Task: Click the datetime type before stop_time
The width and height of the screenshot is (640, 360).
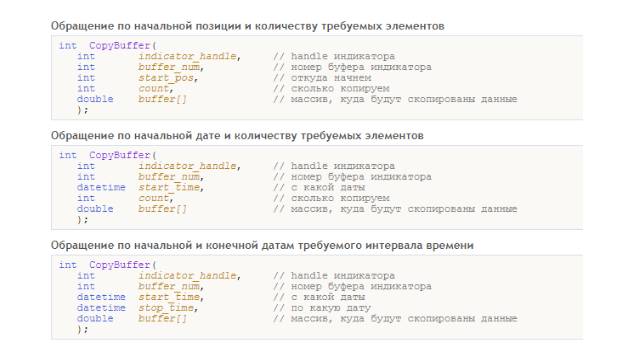Action: pos(101,308)
